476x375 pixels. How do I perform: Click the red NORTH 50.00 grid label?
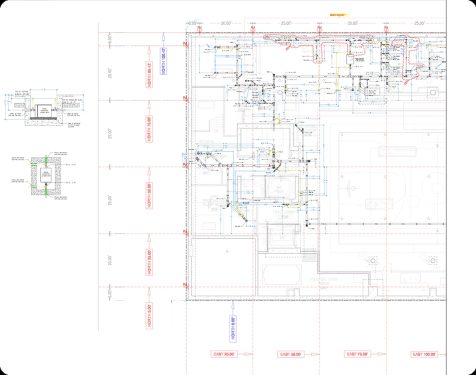[149, 195]
